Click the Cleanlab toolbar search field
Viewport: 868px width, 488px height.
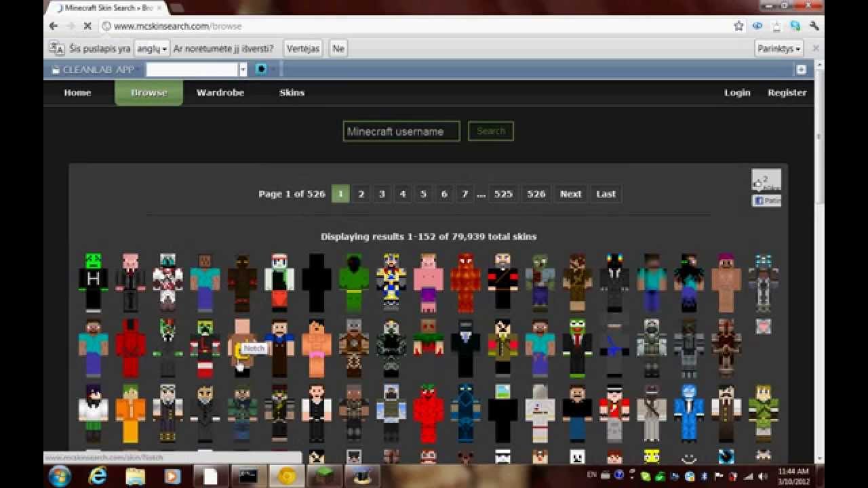click(192, 69)
